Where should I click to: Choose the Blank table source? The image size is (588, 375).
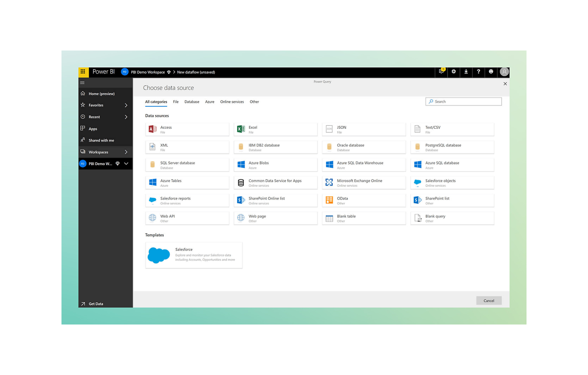click(364, 218)
